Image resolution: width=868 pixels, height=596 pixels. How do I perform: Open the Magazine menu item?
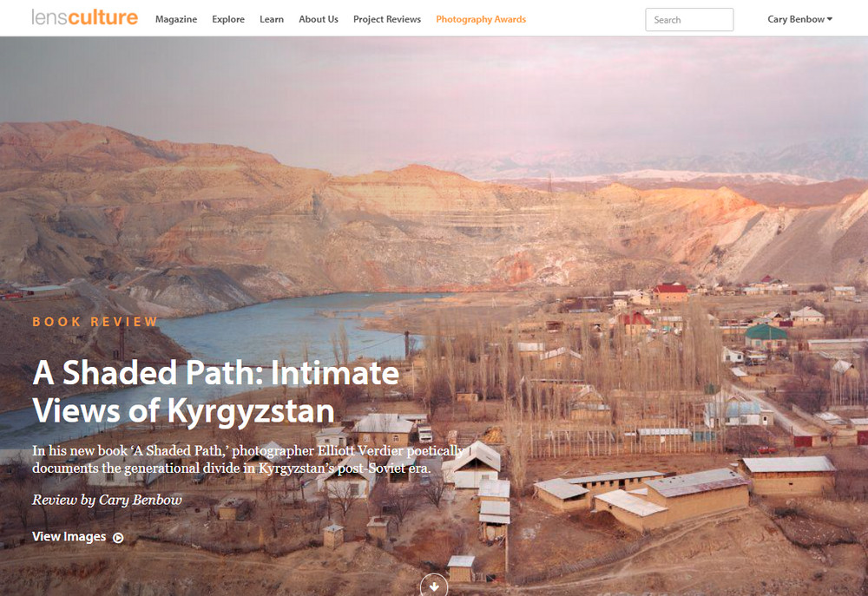pyautogui.click(x=176, y=19)
